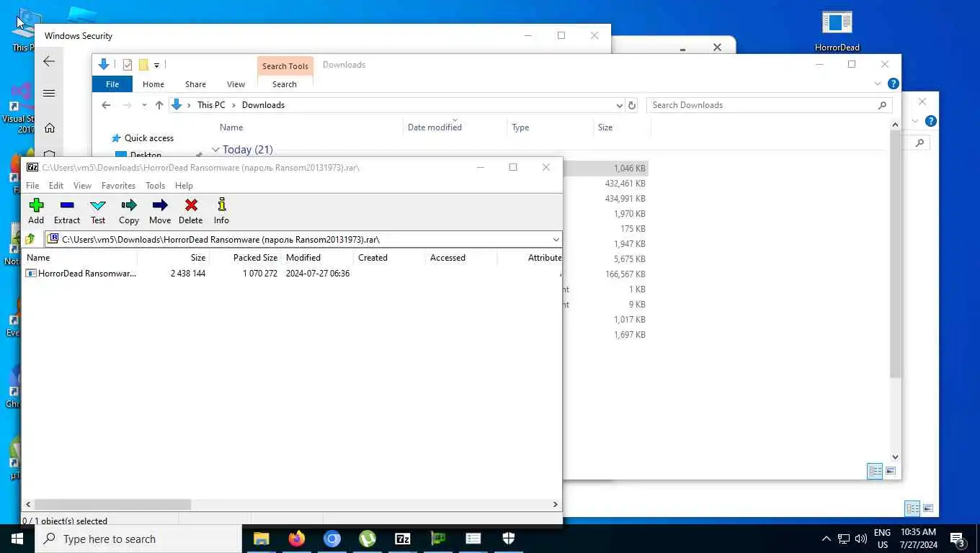Expand the 7-Zip path dropdown
This screenshot has width=980, height=553.
556,239
